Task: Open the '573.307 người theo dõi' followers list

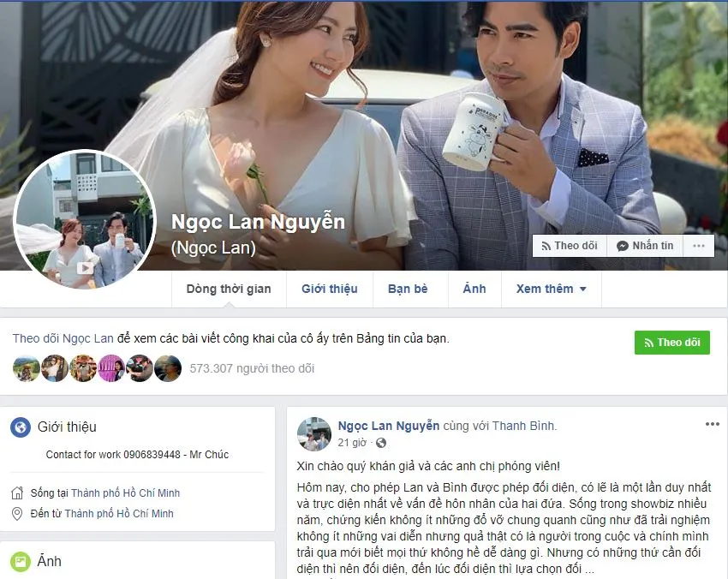Action: point(252,368)
